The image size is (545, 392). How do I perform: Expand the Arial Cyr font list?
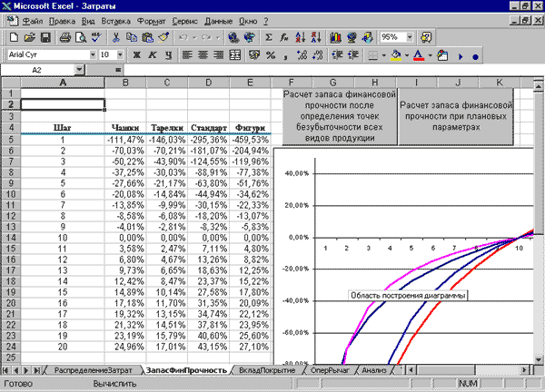(x=93, y=54)
